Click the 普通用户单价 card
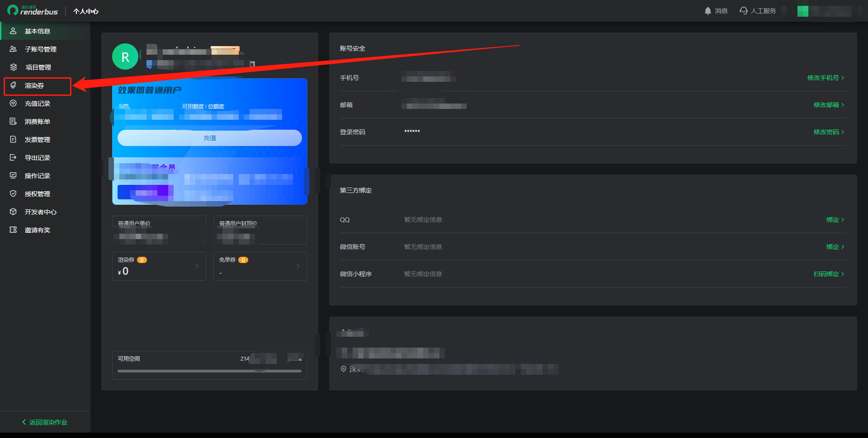 pos(159,230)
